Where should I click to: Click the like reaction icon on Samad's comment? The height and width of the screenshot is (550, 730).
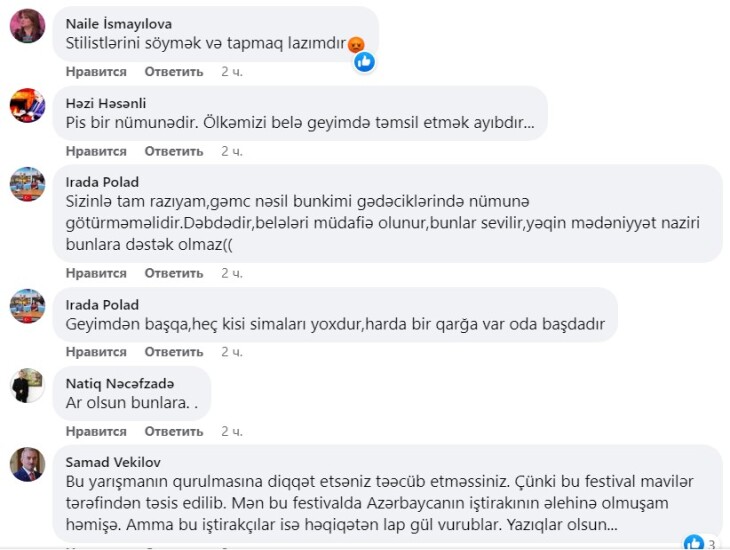pyautogui.click(x=694, y=543)
